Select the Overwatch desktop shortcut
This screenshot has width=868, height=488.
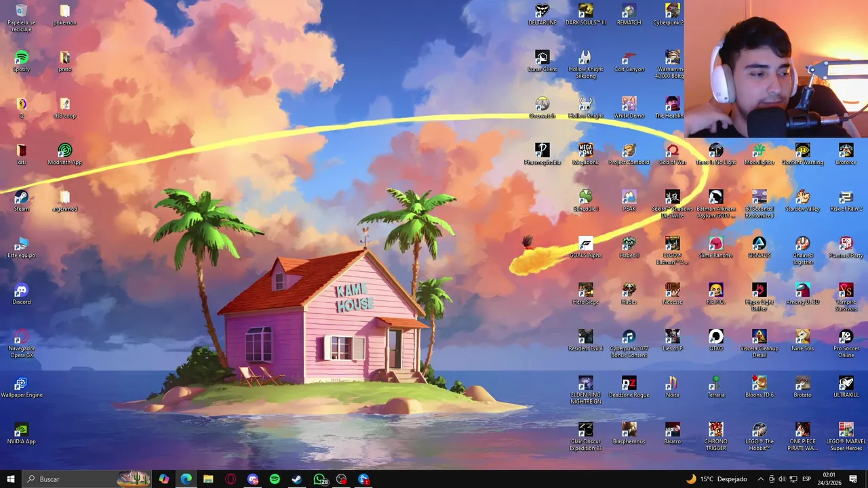click(x=542, y=108)
